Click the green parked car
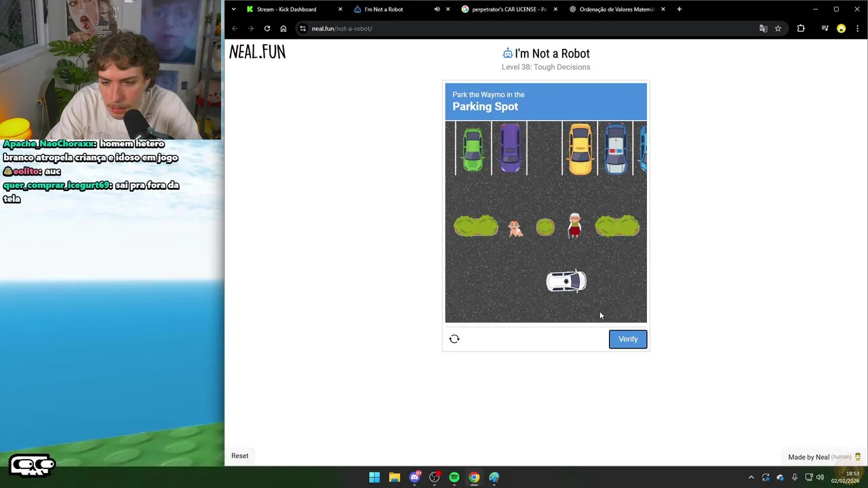The height and width of the screenshot is (488, 868). coord(473,149)
